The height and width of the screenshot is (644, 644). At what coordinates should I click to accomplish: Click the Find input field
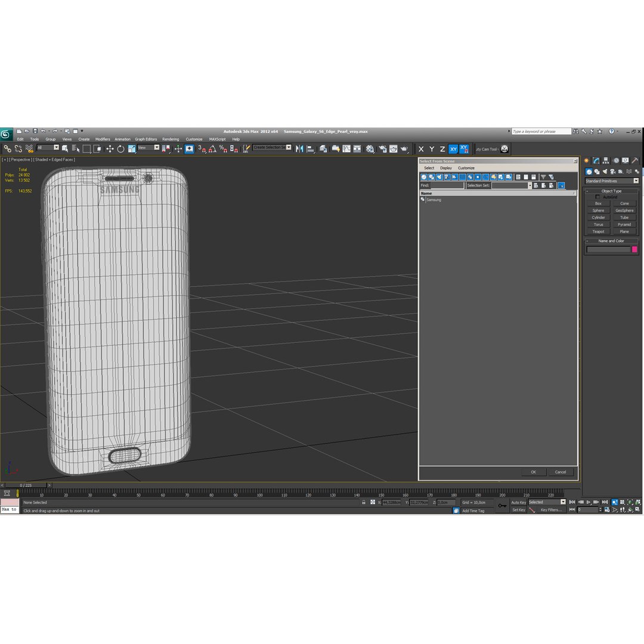tap(447, 185)
